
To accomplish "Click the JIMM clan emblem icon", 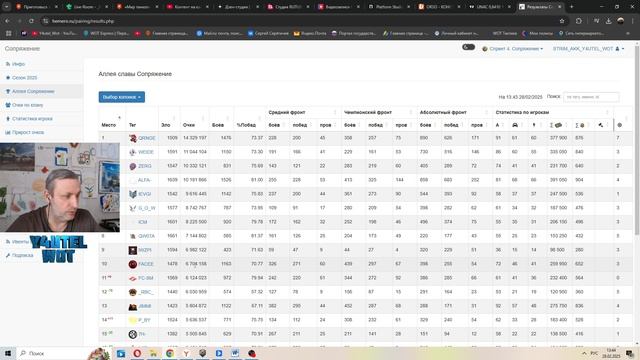I will (133, 306).
